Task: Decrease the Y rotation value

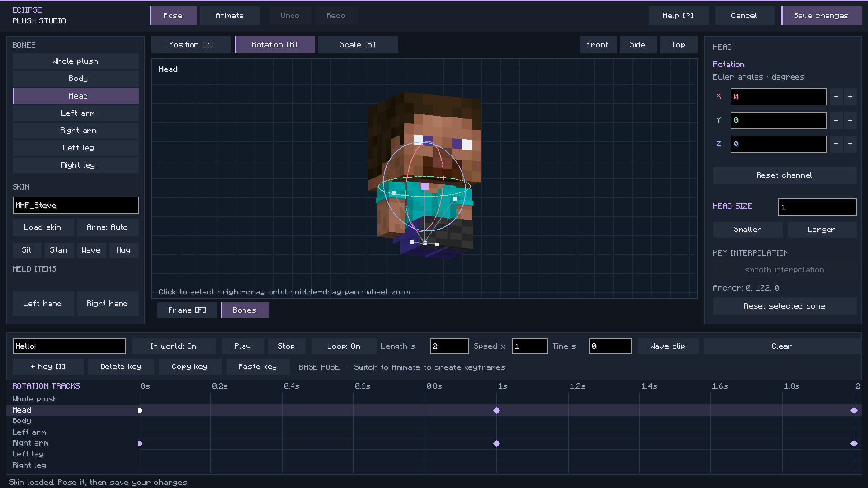Action: [836, 120]
